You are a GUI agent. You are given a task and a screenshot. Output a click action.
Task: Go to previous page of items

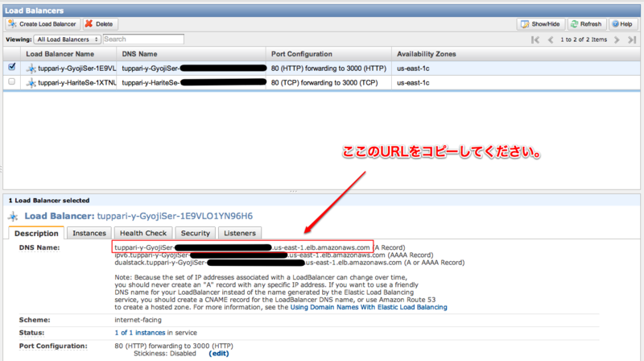click(551, 39)
